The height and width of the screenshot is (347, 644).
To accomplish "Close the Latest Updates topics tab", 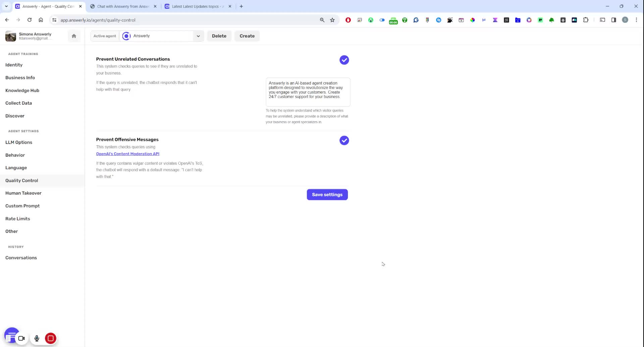I will (x=230, y=6).
